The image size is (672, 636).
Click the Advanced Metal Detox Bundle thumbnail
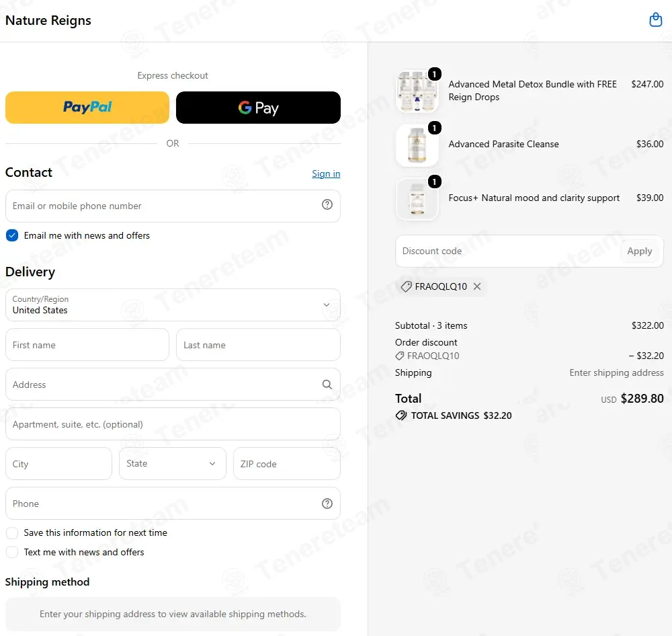pos(417,91)
